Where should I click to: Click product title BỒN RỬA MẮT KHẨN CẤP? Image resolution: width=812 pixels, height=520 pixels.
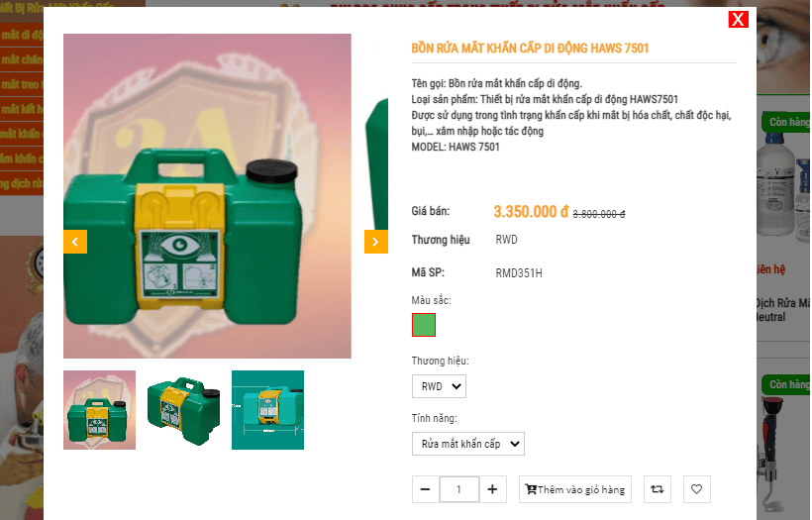pyautogui.click(x=530, y=49)
